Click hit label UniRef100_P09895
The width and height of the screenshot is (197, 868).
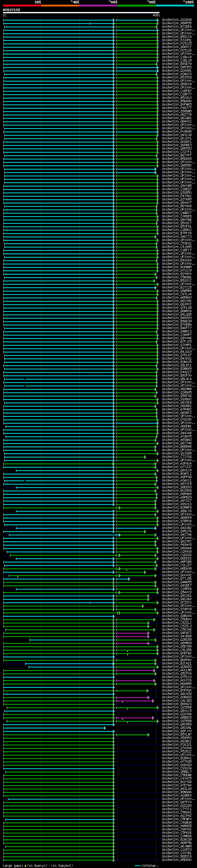click(177, 132)
